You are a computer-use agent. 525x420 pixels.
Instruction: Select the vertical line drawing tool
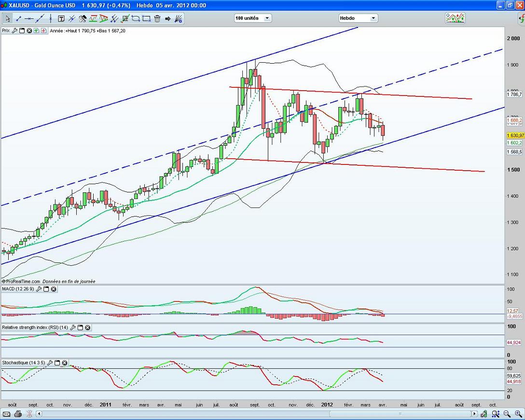point(51,19)
